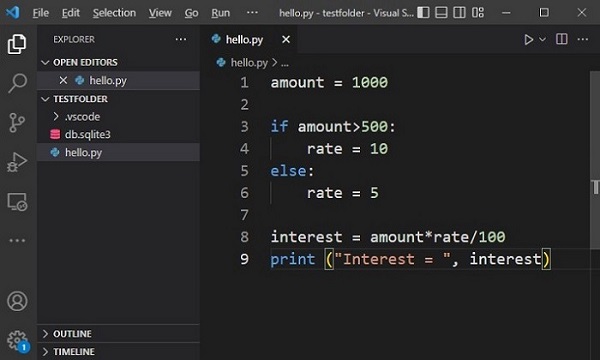This screenshot has width=600, height=360.
Task: Select hello.py in TESTFOLDER tree
Action: [119, 152]
